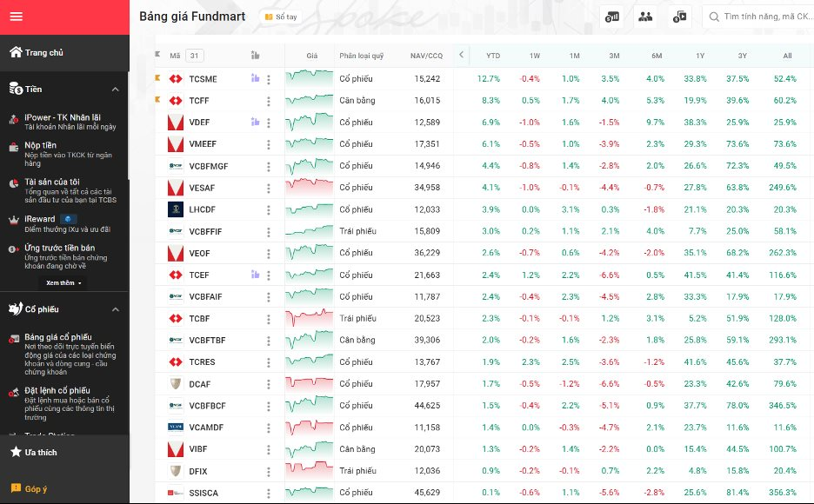Viewport: 814px width, 504px height.
Task: Sort by the YTD column header
Action: 493,56
